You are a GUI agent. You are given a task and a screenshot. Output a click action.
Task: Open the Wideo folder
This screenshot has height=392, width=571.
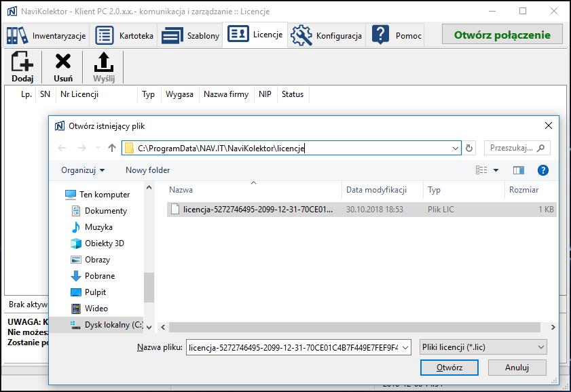click(x=89, y=309)
